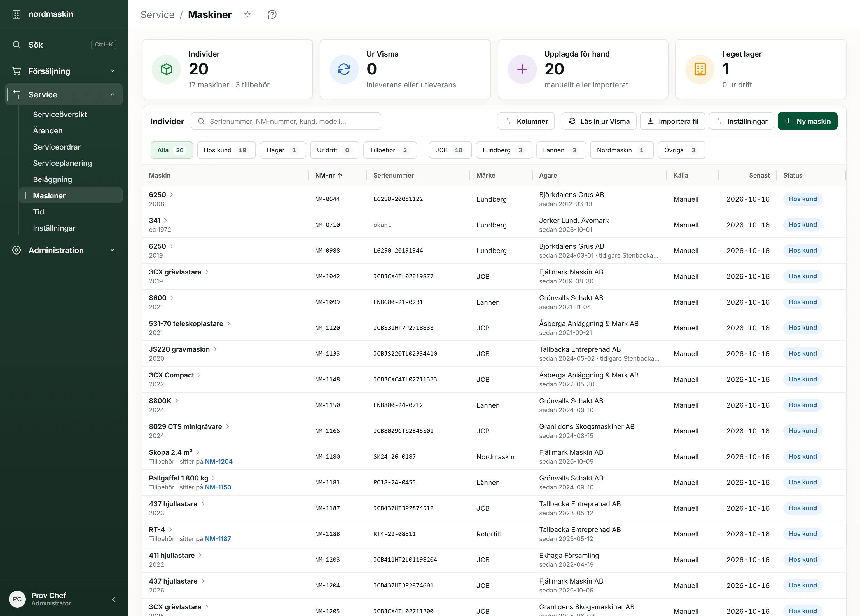Click Läs in ur Visma button
This screenshot has height=616, width=860.
[x=599, y=121]
